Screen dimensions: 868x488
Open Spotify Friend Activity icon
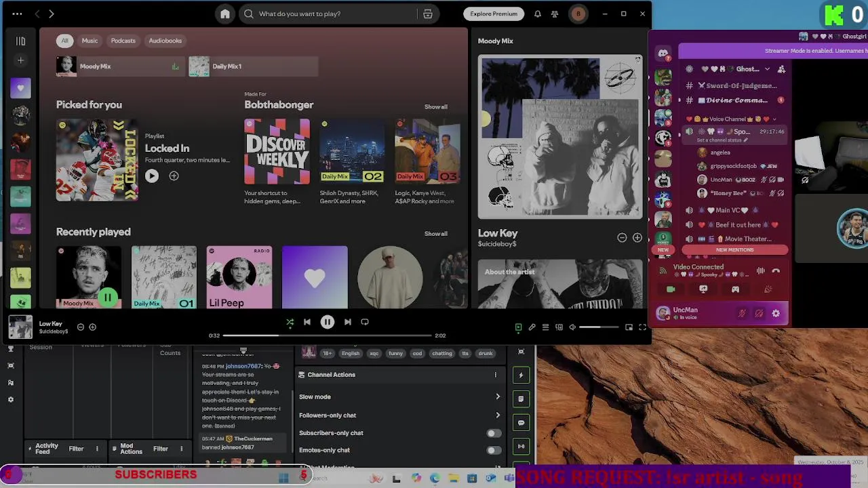click(555, 14)
